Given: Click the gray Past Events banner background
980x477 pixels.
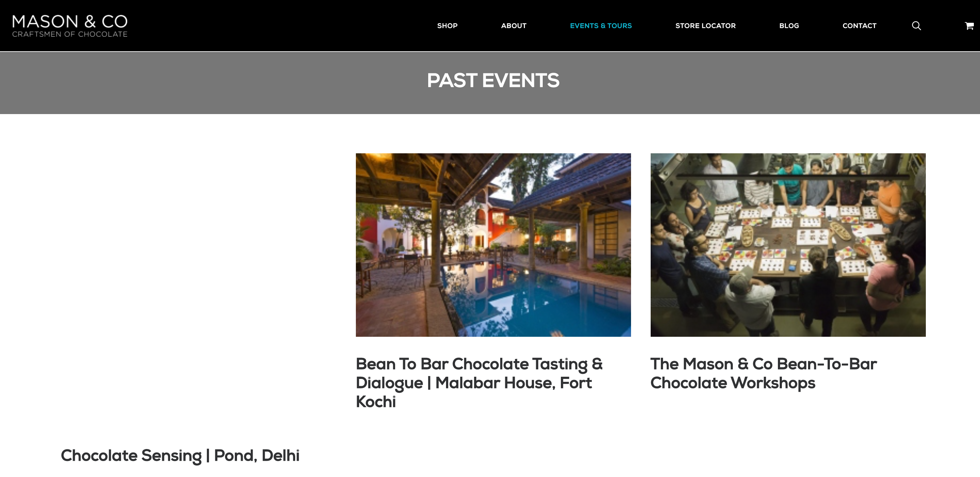Looking at the screenshot, I should click(x=190, y=83).
